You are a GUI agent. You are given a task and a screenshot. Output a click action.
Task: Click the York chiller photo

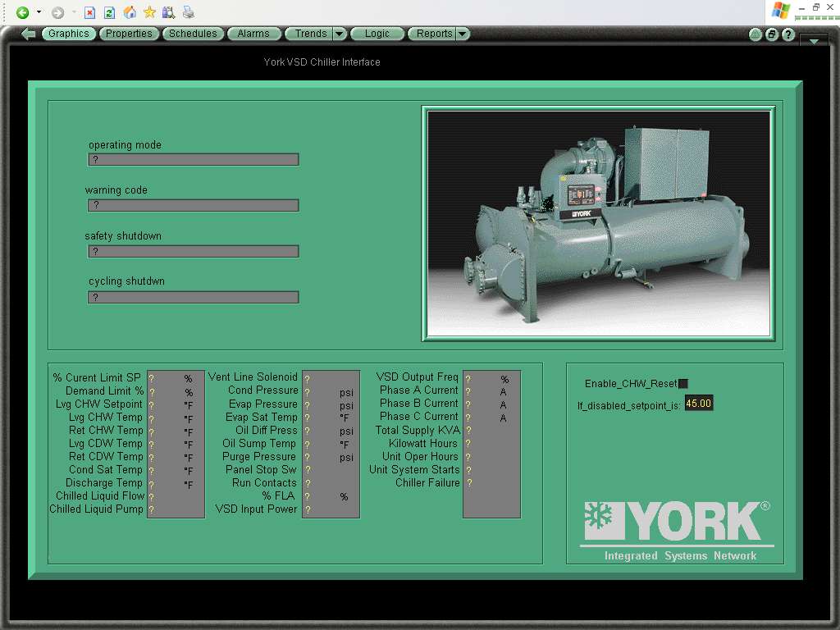[x=599, y=223]
